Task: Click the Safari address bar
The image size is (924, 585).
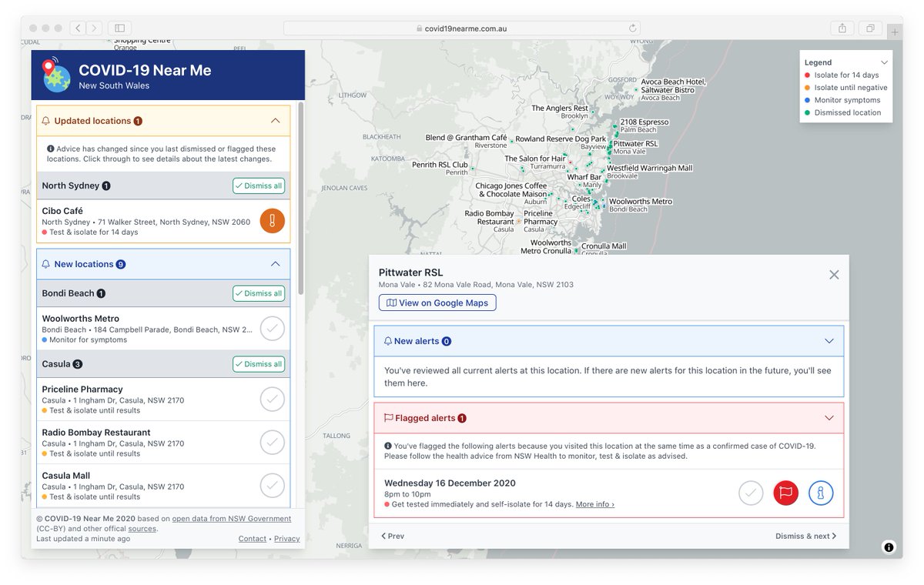Action: click(462, 28)
